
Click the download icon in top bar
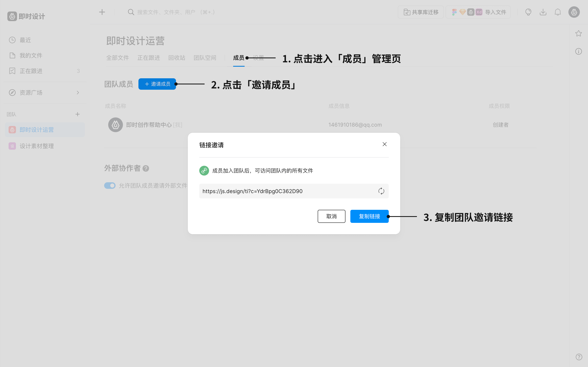tap(543, 12)
